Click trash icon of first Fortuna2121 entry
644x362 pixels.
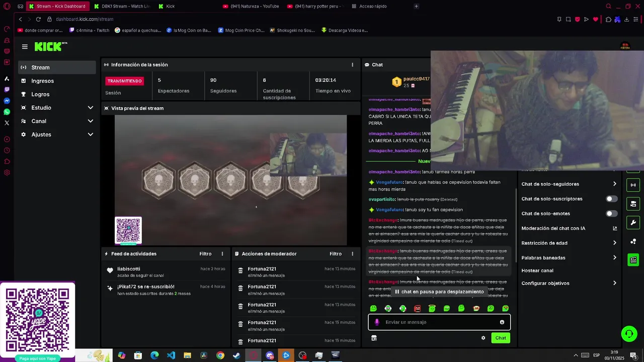coord(240,271)
